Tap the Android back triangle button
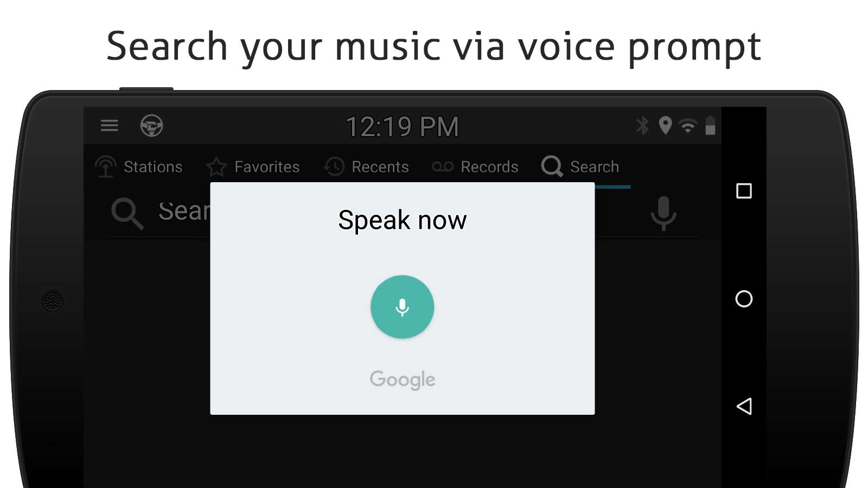Viewport: 868px width, 488px height. click(x=744, y=406)
